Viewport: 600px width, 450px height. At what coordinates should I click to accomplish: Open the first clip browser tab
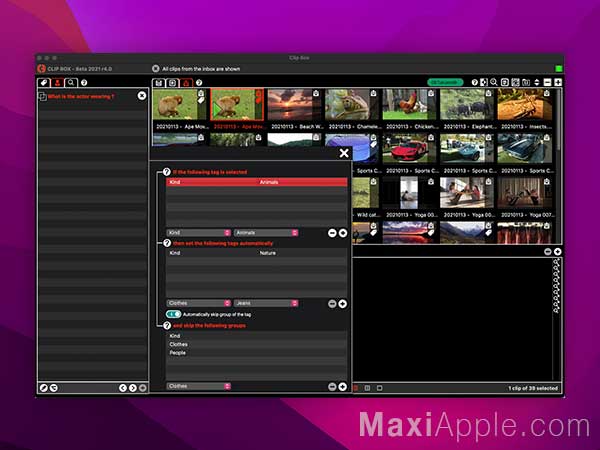(159, 83)
